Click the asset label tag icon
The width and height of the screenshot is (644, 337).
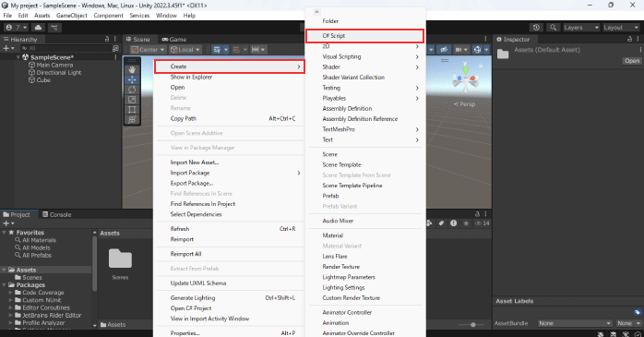coord(637,312)
